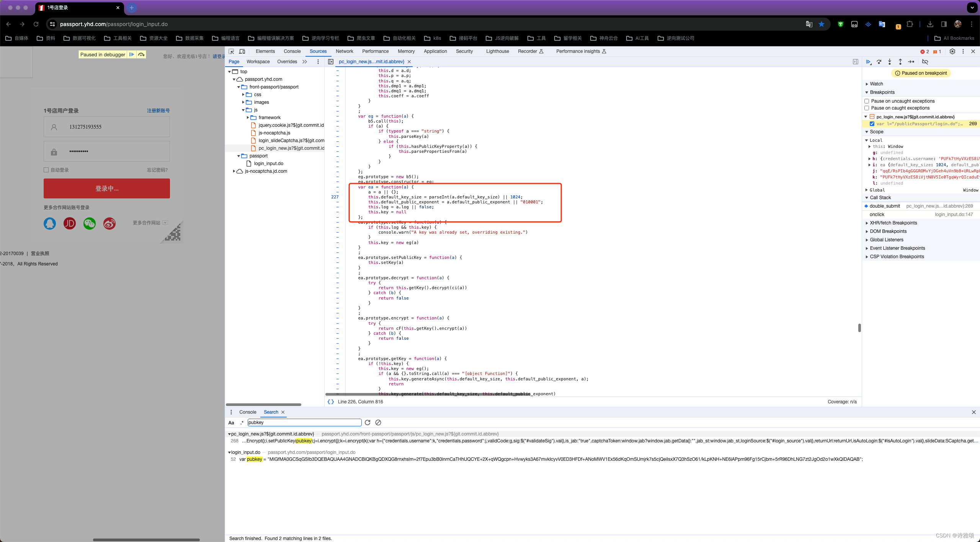Open DevTools three-dot customize menu
This screenshot has height=542, width=980.
pyautogui.click(x=963, y=51)
